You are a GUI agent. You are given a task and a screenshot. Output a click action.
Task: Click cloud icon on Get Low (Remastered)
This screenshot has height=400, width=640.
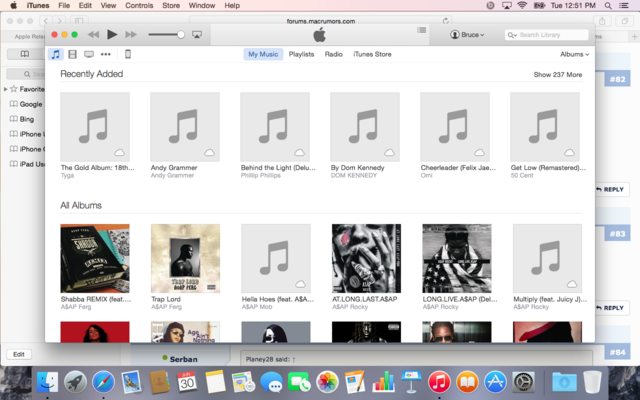pyautogui.click(x=569, y=153)
